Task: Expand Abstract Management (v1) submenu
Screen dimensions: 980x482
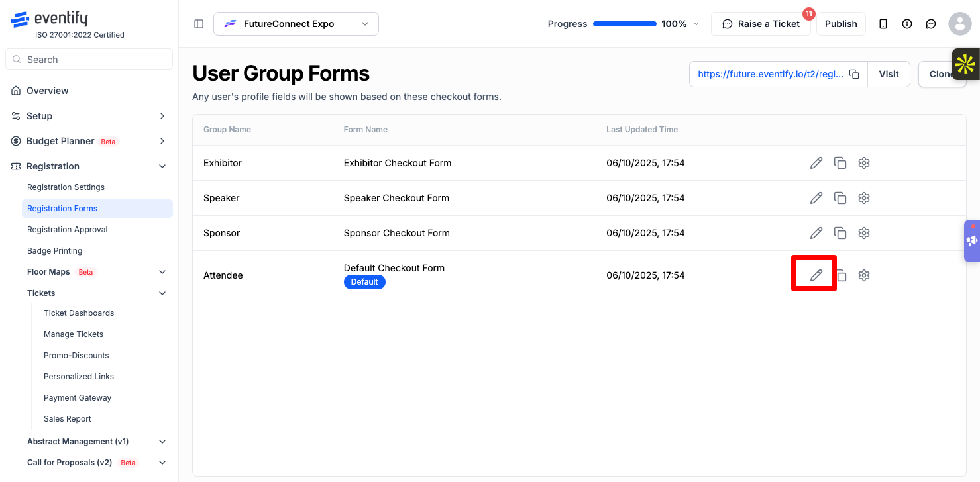Action: (162, 442)
